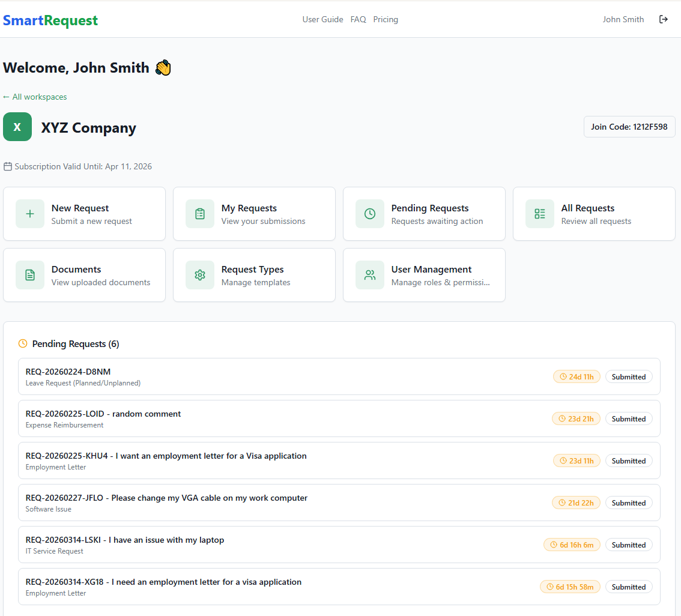Click the 21d 22h timer badge
This screenshot has height=616, width=681.
(x=576, y=503)
